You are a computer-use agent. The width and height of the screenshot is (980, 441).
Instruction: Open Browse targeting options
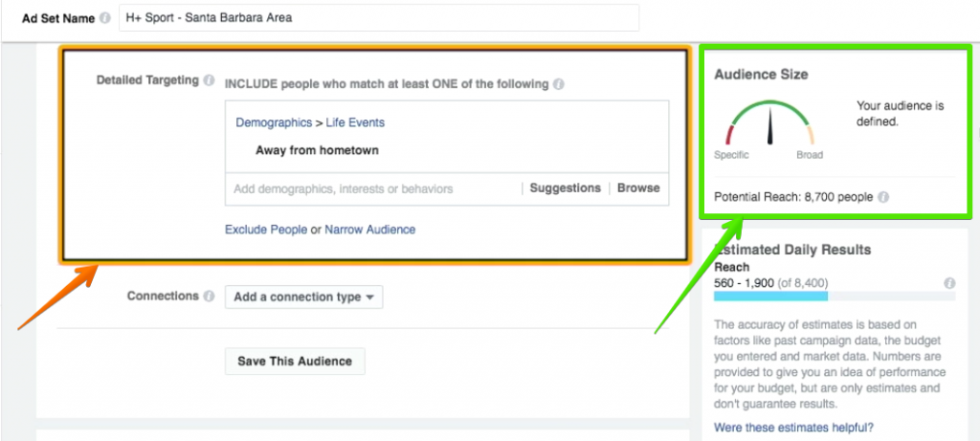(x=638, y=188)
